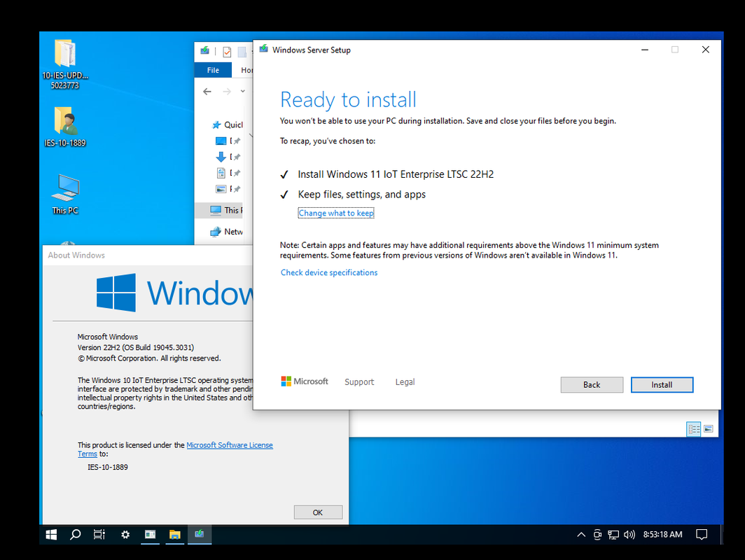Open Microsoft Software License Terms link
The image size is (745, 560).
click(230, 445)
